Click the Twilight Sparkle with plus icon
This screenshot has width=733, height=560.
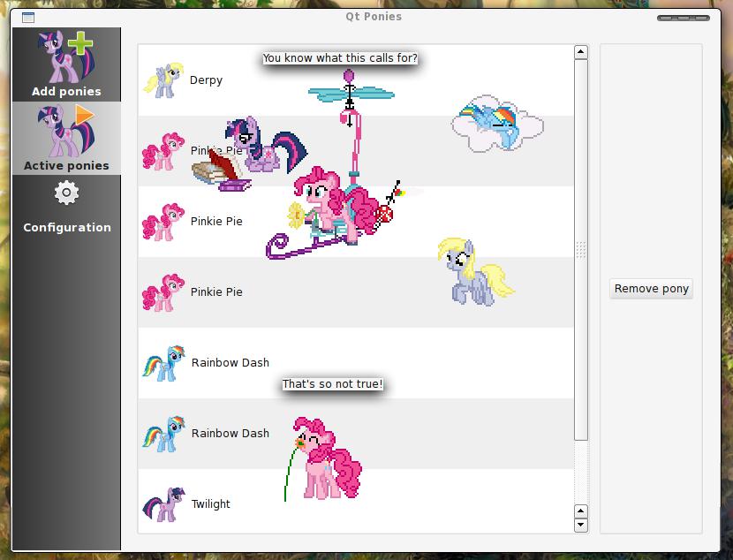tap(66, 57)
